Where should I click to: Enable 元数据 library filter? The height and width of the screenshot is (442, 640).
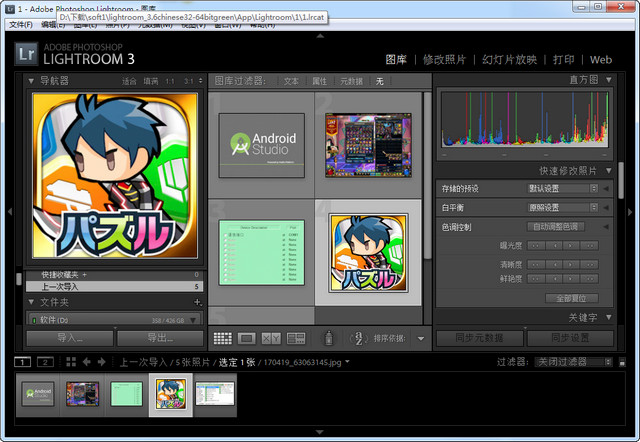click(x=351, y=81)
